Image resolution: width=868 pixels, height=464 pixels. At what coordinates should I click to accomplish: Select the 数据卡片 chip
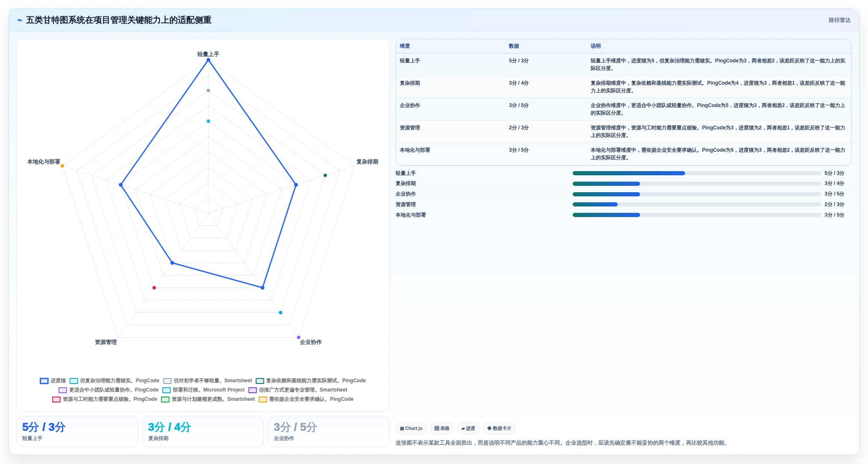(499, 428)
